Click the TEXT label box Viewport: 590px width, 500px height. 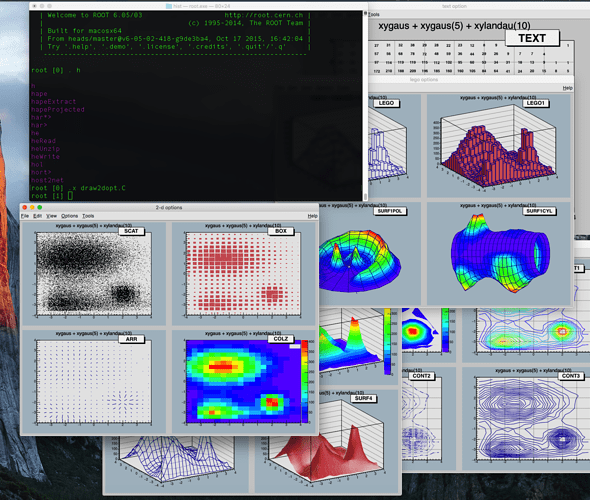[532, 38]
